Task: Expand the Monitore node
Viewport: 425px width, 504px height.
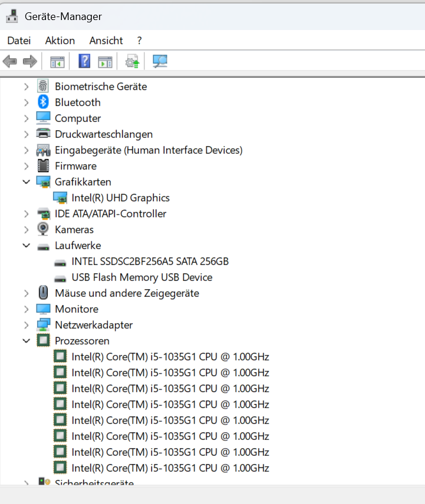Action: [x=27, y=309]
